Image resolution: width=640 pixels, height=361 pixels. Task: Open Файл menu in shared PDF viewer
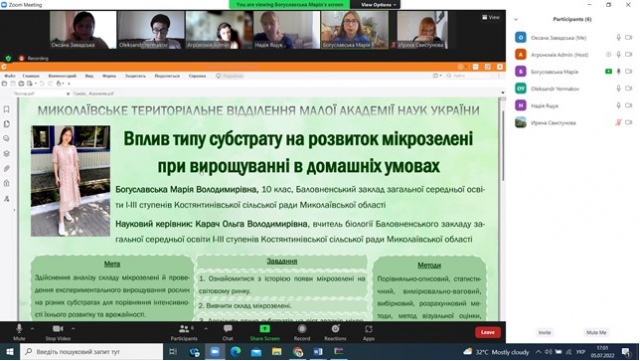10,76
